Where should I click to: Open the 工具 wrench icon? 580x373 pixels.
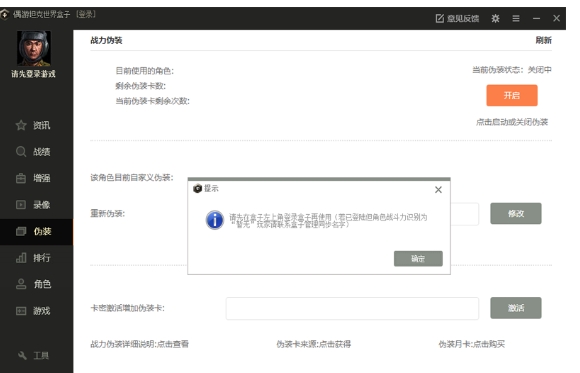coord(22,355)
